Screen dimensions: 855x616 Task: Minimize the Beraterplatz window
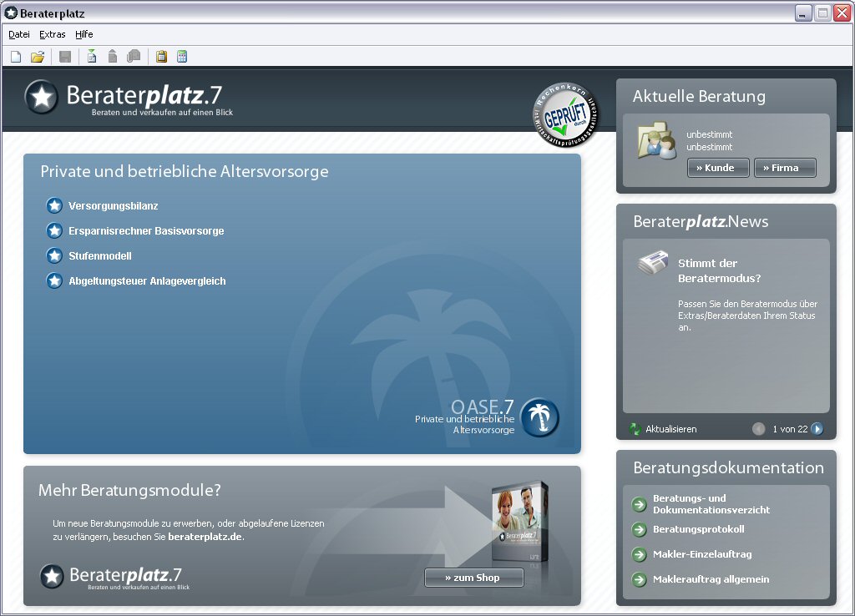802,13
